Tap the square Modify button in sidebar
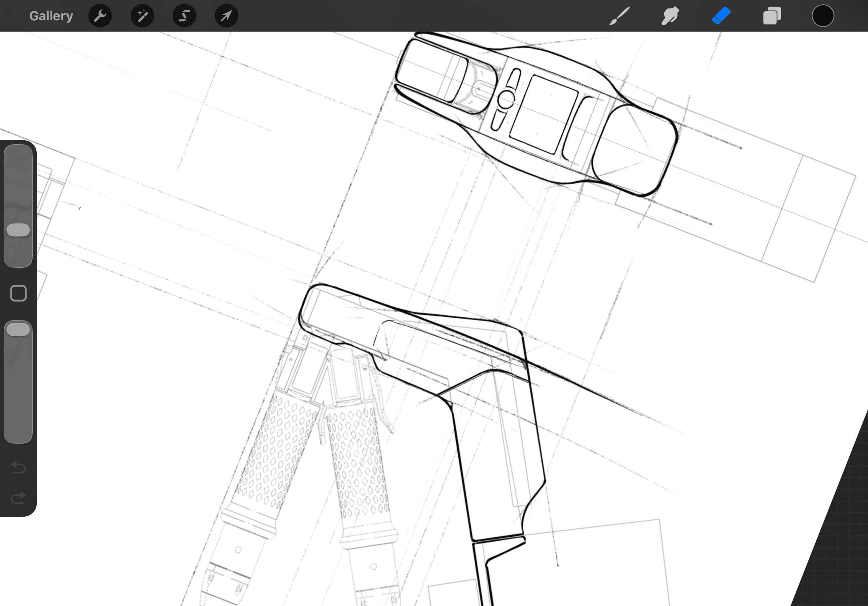The image size is (868, 606). [18, 293]
